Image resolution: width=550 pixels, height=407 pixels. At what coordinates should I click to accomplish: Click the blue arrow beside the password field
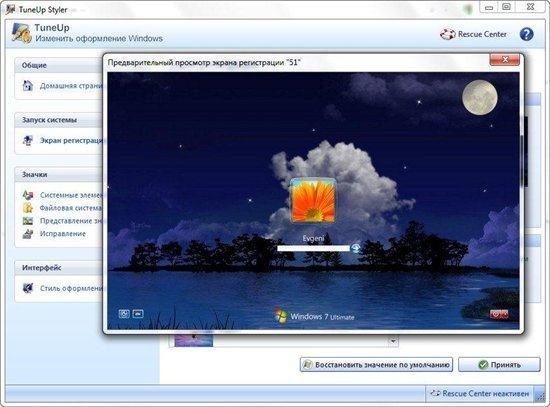(356, 248)
